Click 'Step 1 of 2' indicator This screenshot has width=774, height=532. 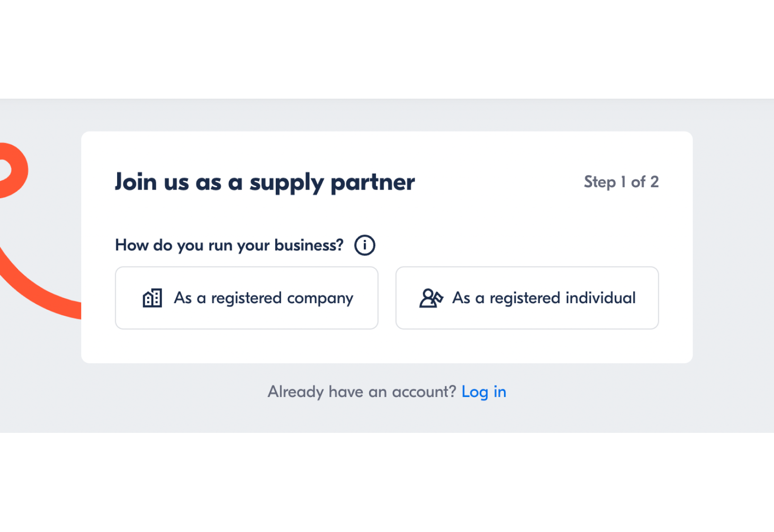(x=622, y=182)
